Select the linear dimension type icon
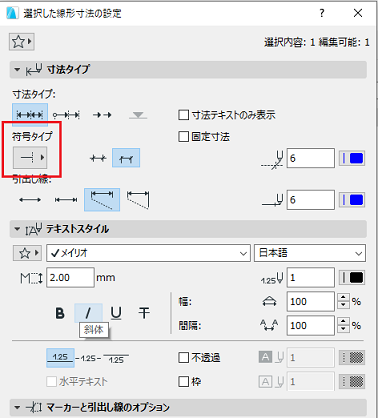Screen dimensions: 378x418 click(x=30, y=115)
